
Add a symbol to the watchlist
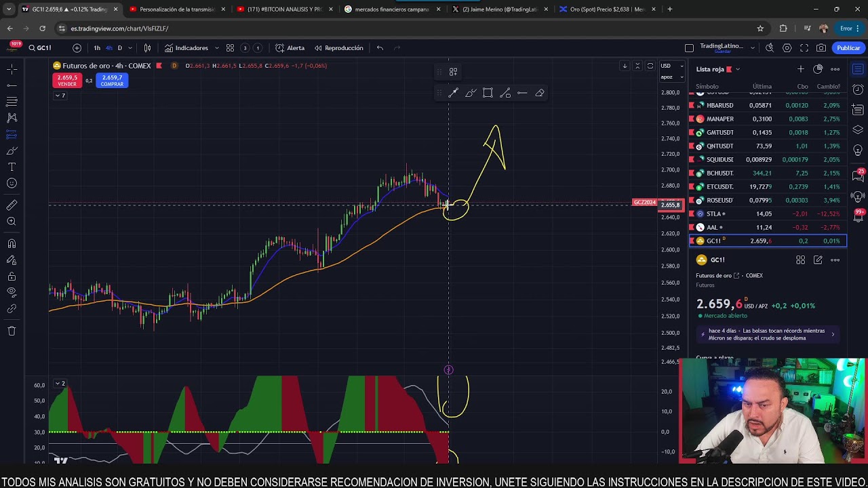(801, 69)
